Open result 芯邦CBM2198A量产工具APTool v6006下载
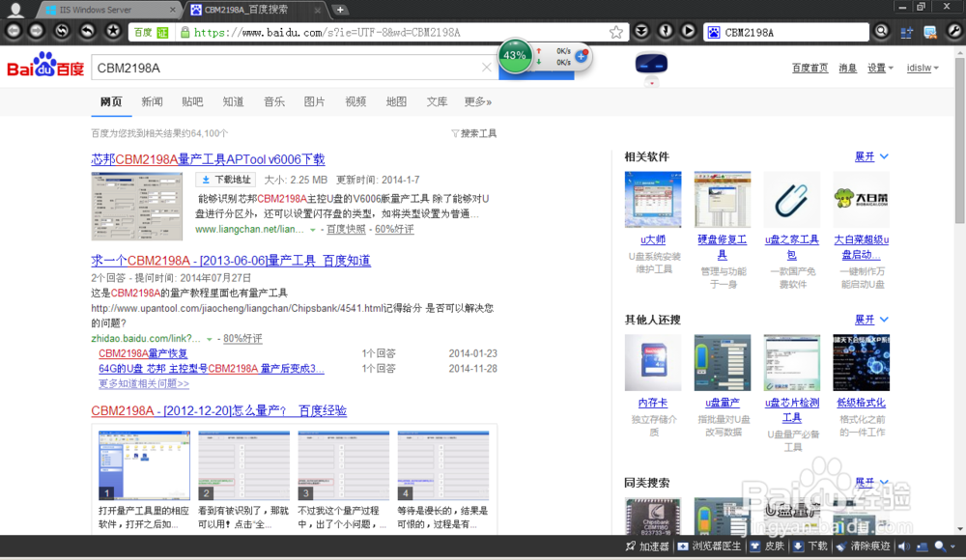The height and width of the screenshot is (560, 966). point(209,159)
